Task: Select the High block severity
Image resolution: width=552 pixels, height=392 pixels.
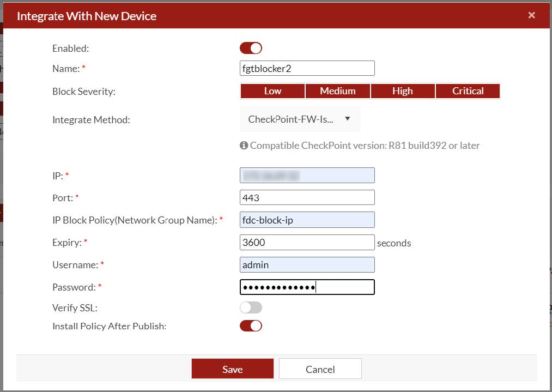Action: tap(402, 91)
